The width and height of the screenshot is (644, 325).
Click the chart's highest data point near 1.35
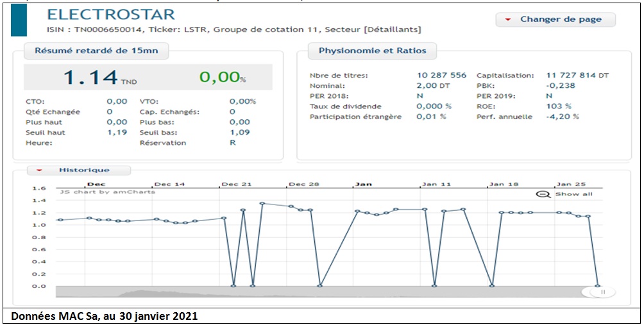(x=262, y=203)
